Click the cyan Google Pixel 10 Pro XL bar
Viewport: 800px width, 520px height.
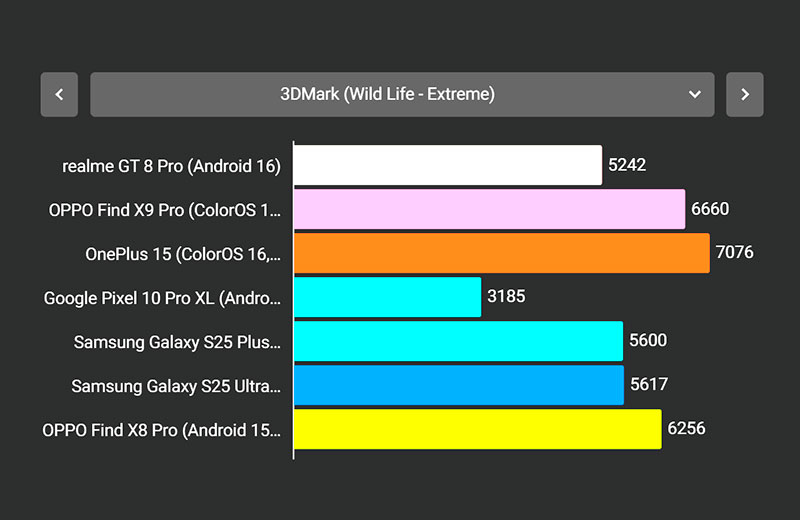387,297
